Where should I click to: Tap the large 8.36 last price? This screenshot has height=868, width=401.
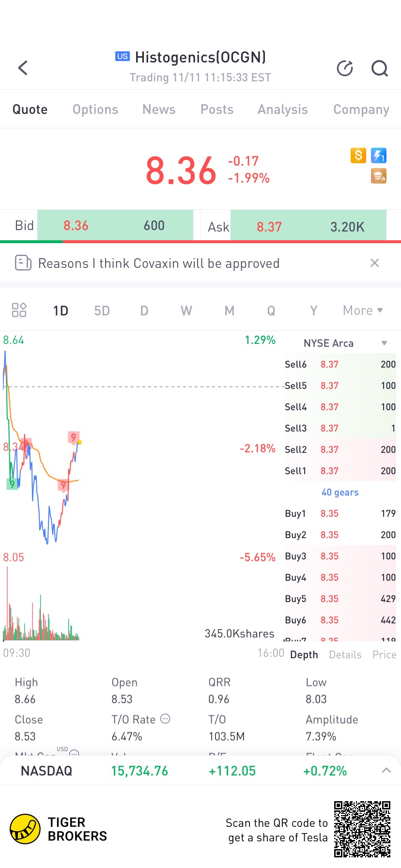pos(181,171)
